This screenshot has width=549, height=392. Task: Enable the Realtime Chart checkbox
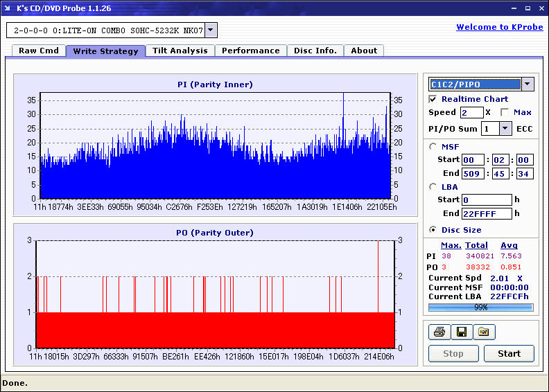coord(433,100)
